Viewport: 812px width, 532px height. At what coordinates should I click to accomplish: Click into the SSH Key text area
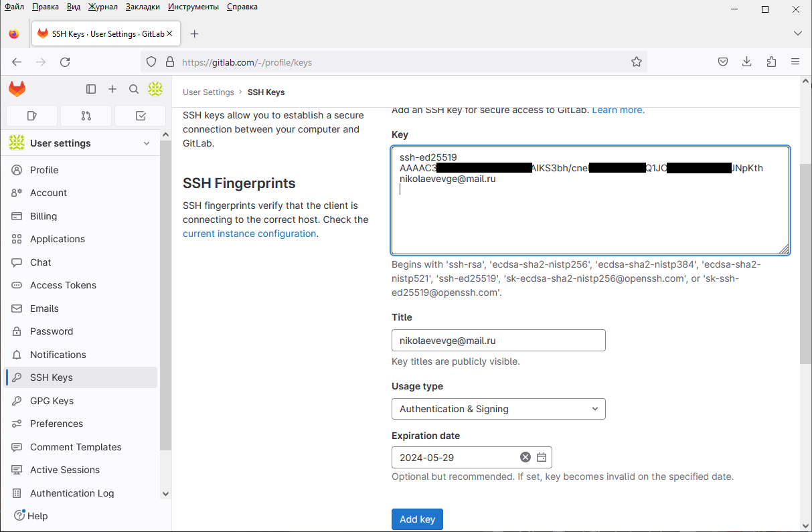tap(590, 201)
